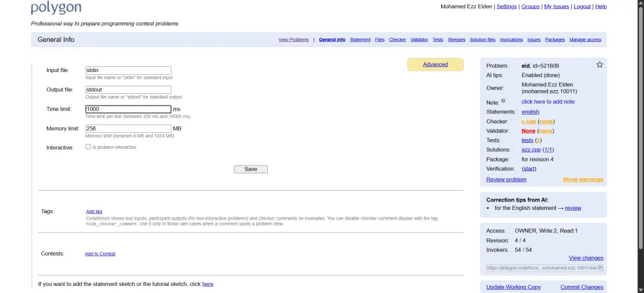Click the Review problem link
Screen dimensions: 644x293
[506, 180]
